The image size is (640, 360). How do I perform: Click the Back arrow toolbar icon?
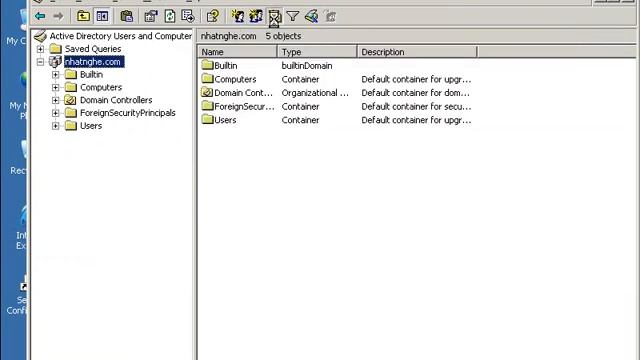[x=40, y=16]
